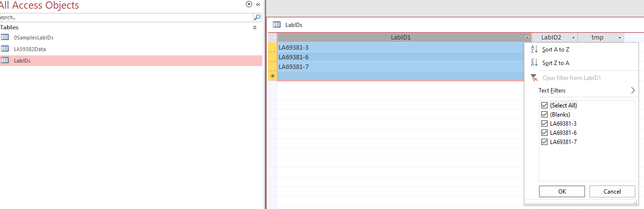The width and height of the screenshot is (644, 209).
Task: Click the Sort Z to A icon
Action: [534, 63]
